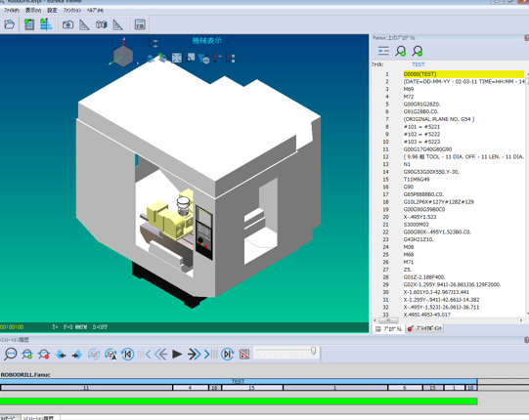Screen dimensions: 529x420
Task: Toggle the timeline chart check icon
Action: click(46, 24)
